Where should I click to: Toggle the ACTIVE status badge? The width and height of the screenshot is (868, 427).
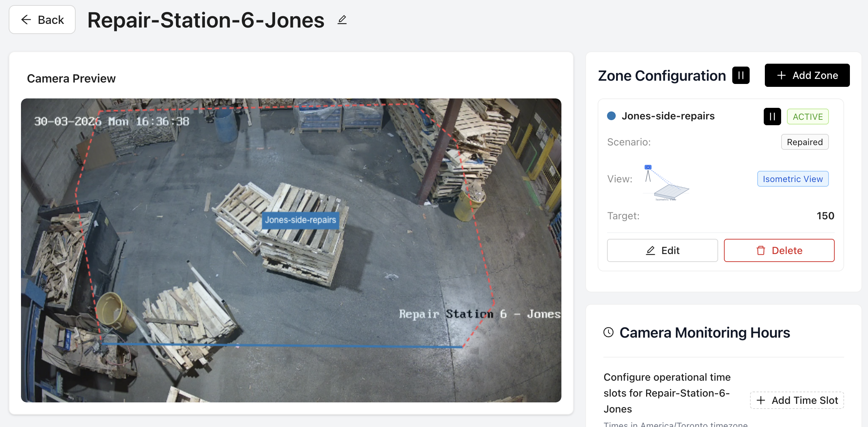[808, 117]
